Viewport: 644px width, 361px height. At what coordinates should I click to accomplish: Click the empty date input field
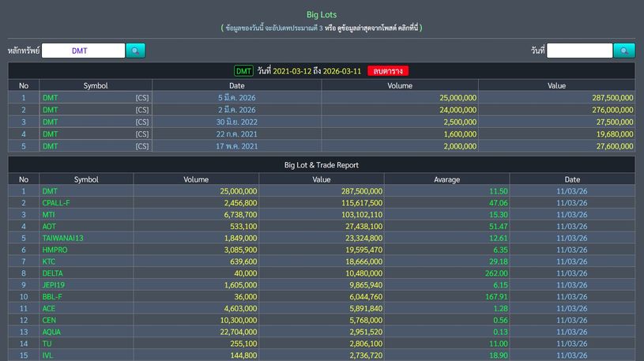pyautogui.click(x=579, y=51)
